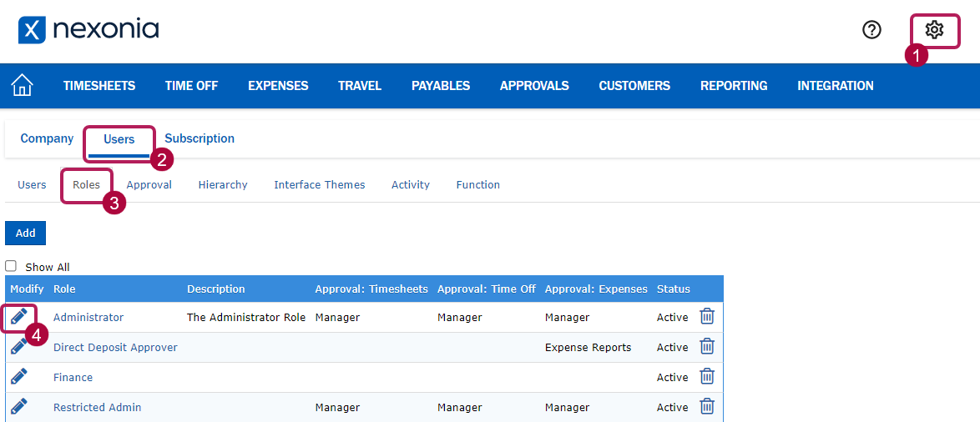Edit the Administrator role with pencil icon
This screenshot has width=980, height=422.
tap(19, 317)
